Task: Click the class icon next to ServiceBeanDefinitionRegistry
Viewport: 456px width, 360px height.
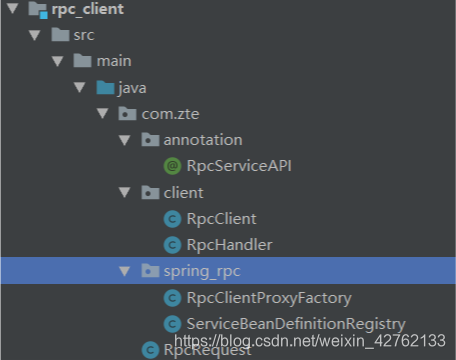Action: [x=172, y=324]
